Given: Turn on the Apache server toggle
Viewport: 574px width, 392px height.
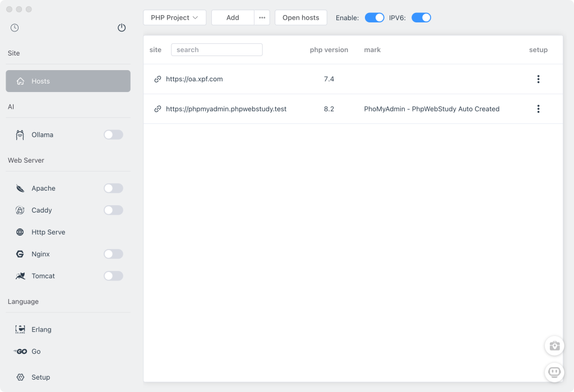Looking at the screenshot, I should [113, 188].
